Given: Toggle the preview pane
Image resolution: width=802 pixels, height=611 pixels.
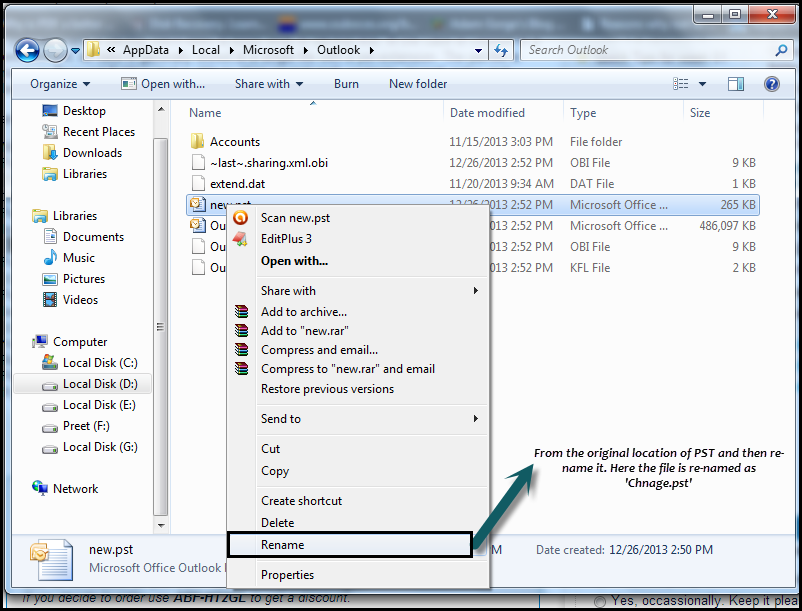Looking at the screenshot, I should tap(738, 83).
